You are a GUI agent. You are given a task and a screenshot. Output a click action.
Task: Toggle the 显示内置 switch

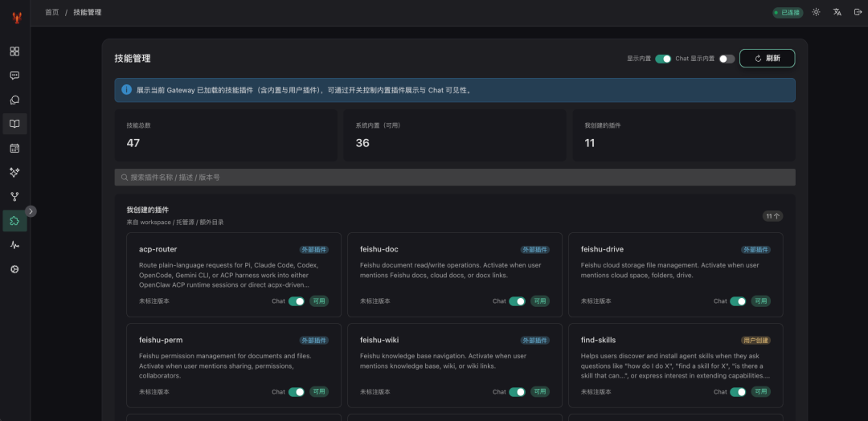[663, 59]
